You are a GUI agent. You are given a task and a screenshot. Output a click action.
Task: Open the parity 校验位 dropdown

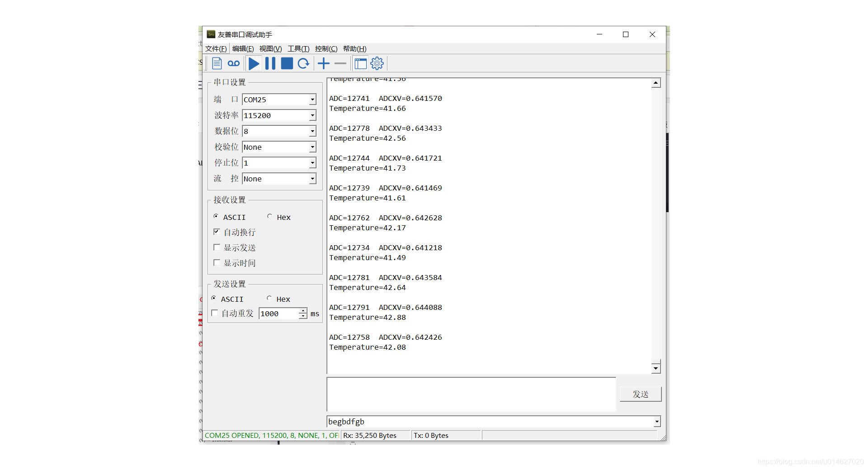coord(312,147)
